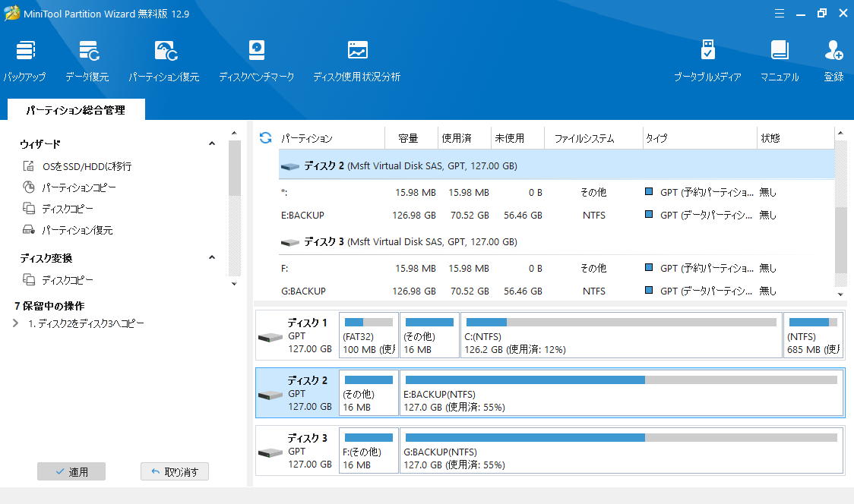Click left panel scrollbar down arrow
This screenshot has width=854, height=504.
234,284
